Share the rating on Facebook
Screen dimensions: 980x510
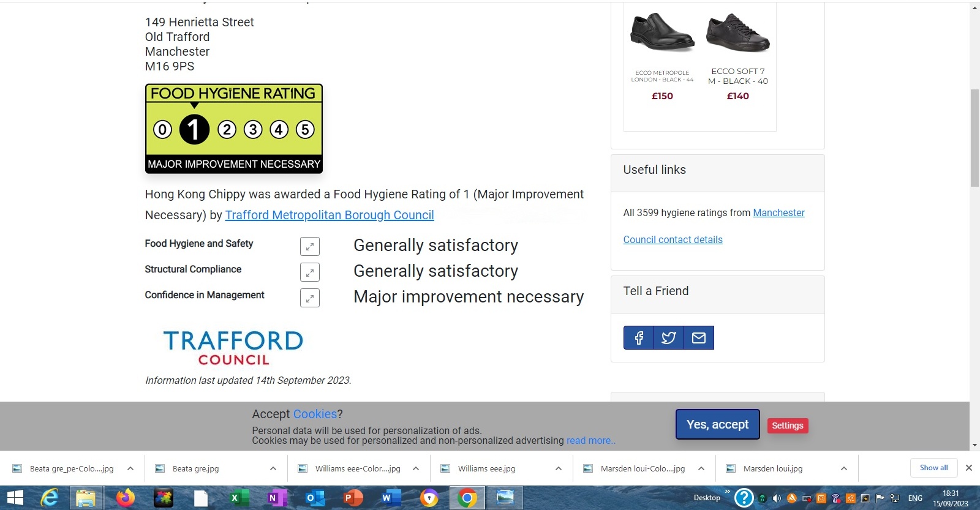[639, 337]
